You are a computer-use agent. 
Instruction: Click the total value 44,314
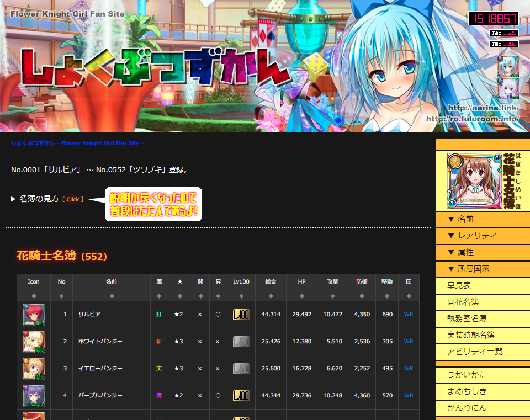point(271,314)
